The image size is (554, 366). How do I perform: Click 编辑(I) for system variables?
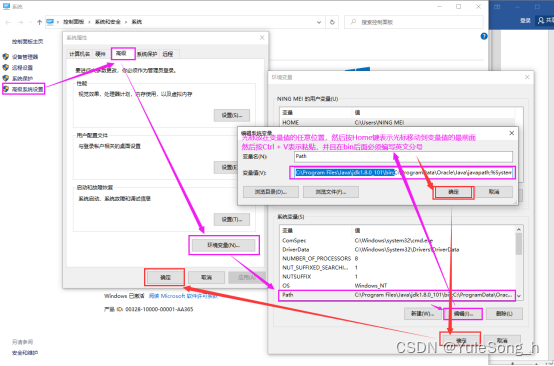[463, 314]
